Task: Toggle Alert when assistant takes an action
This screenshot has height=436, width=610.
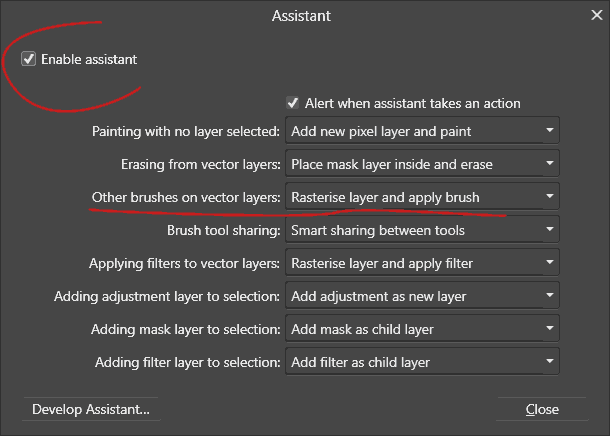Action: pos(293,103)
